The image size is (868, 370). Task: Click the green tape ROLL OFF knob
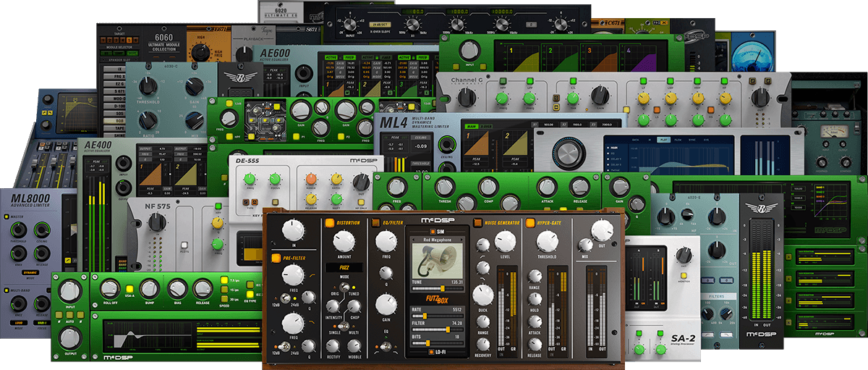109,290
